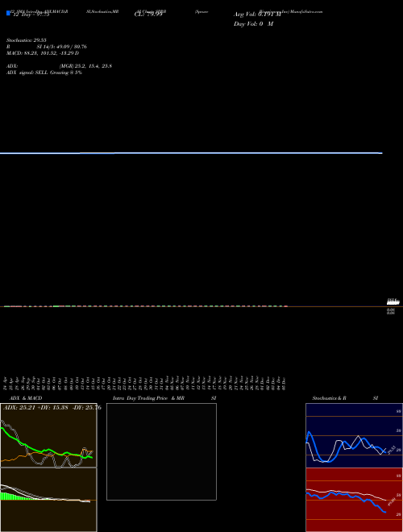Click the 'Stochastics: 29.53' readout
This screenshot has height=532, width=403.
(x=27, y=40)
